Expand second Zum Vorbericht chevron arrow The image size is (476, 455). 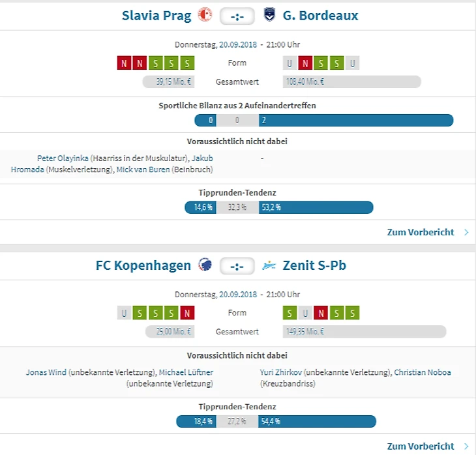point(466,447)
